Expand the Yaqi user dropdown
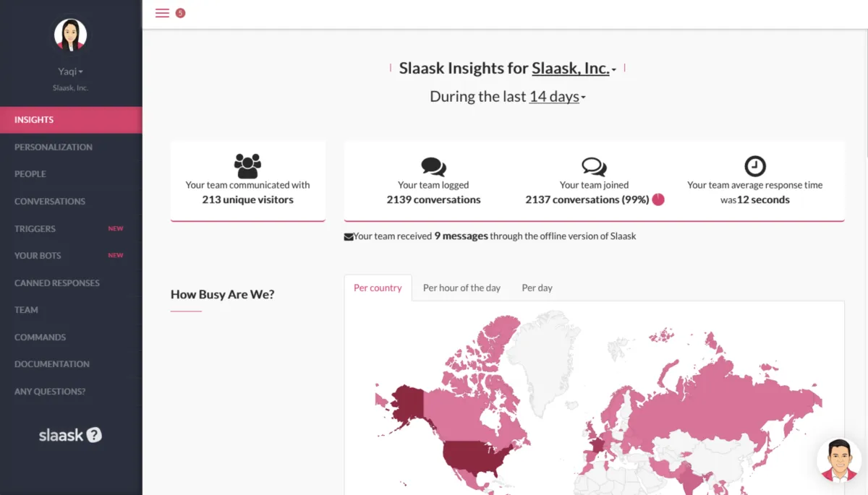868x495 pixels. (70, 72)
